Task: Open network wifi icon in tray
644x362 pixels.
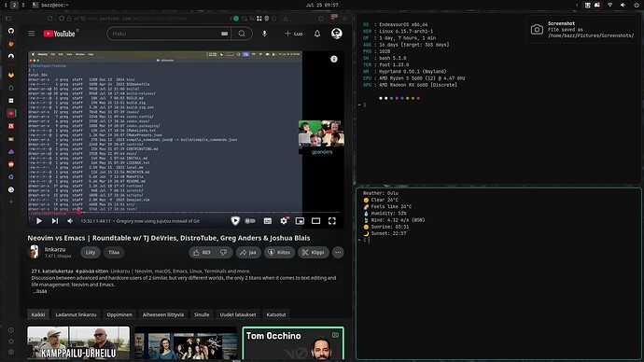Action: (609, 5)
